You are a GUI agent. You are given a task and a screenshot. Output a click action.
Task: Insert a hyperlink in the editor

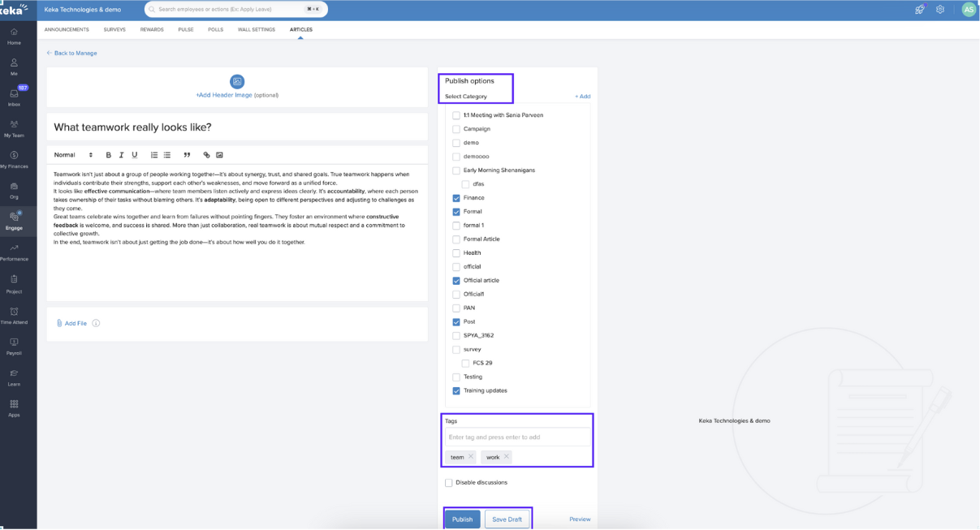tap(206, 155)
